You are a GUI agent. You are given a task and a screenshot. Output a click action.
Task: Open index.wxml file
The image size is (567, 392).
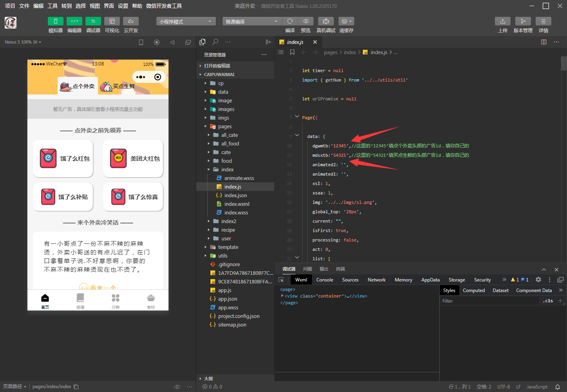pyautogui.click(x=235, y=204)
